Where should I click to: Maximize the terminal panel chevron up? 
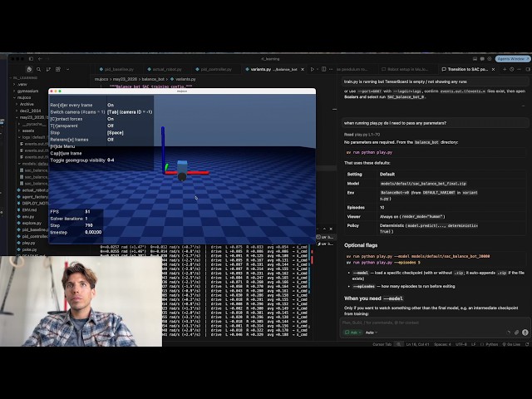(324, 229)
